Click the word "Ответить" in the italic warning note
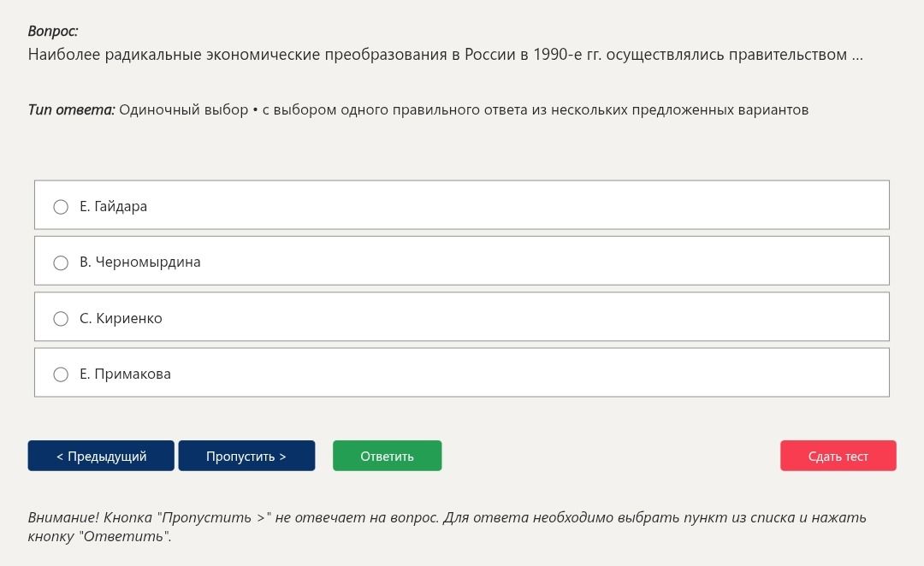This screenshot has width=924, height=566. tap(125, 537)
